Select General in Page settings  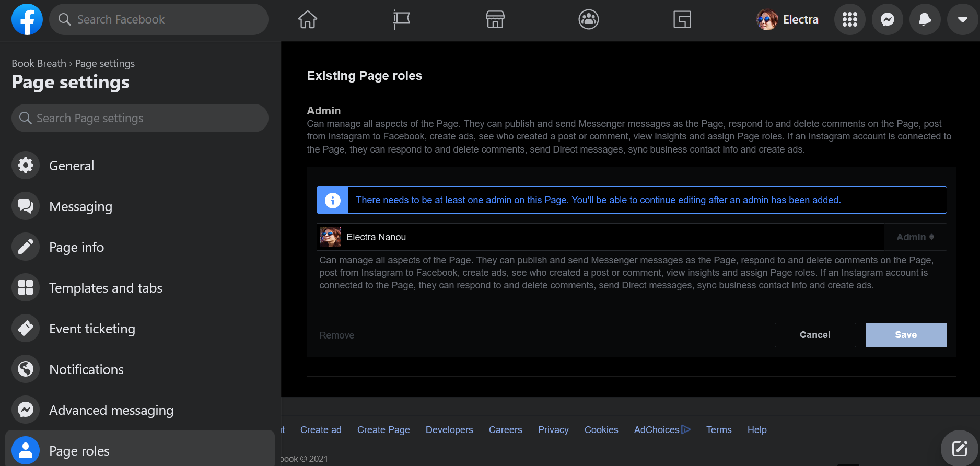72,166
